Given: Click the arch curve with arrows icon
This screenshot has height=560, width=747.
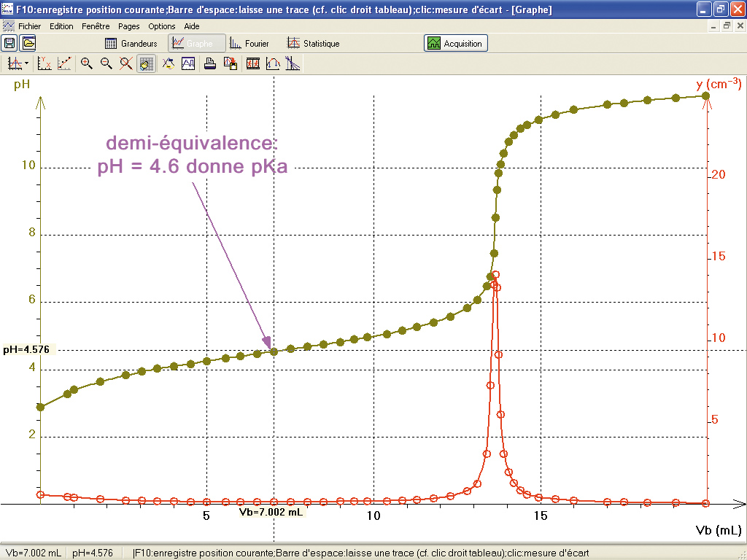Looking at the screenshot, I should pos(273,63).
